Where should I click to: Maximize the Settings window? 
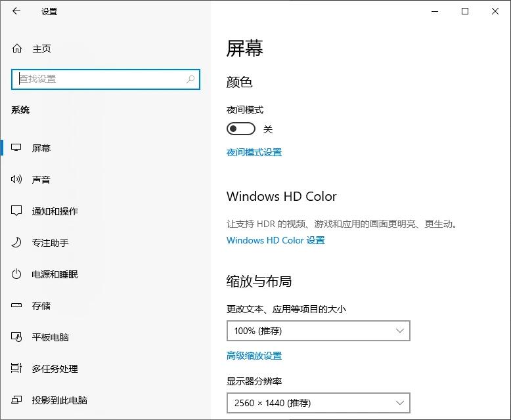465,11
